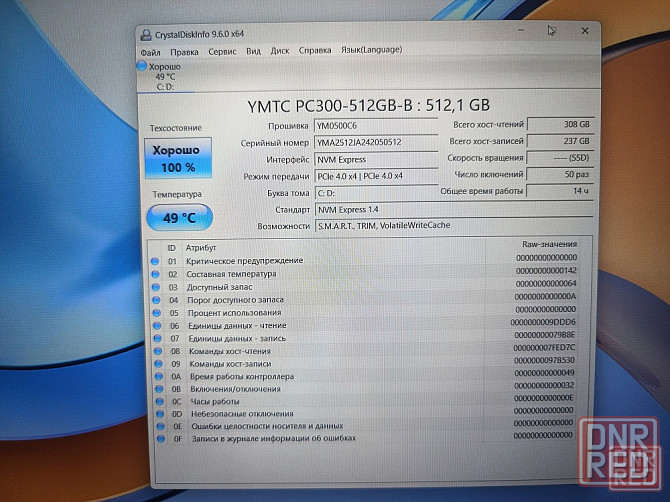This screenshot has height=502, width=670.
Task: Open the Правка menu
Action: coord(184,52)
